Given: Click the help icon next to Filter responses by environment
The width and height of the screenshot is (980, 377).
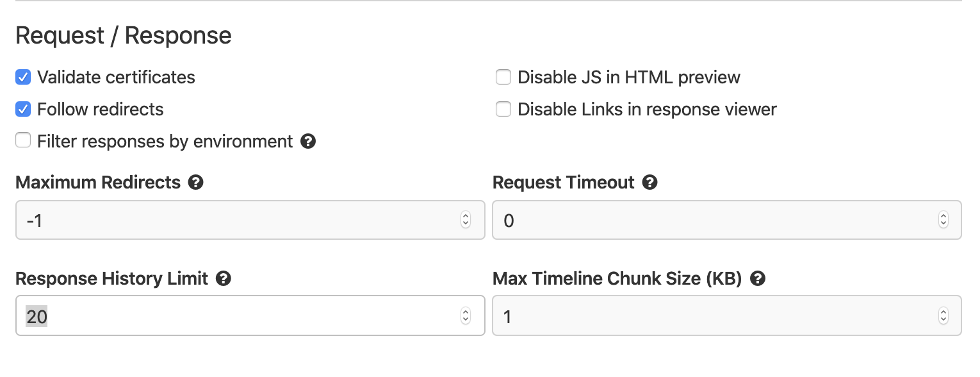Looking at the screenshot, I should [309, 141].
